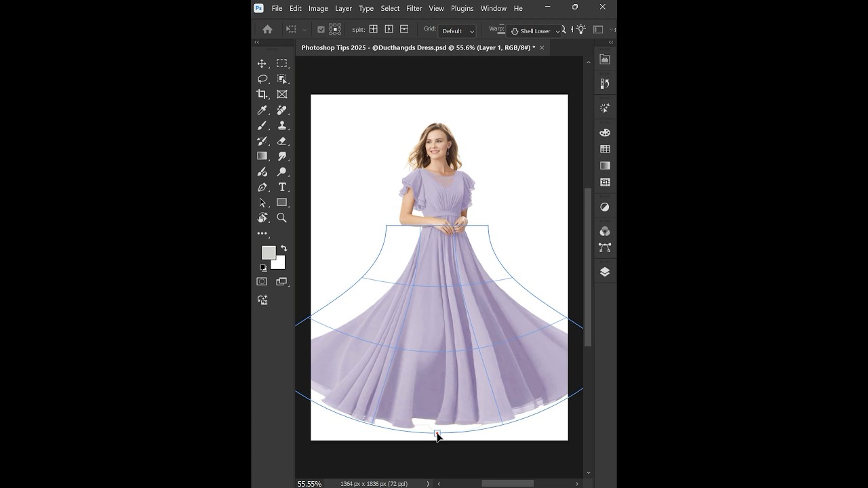This screenshot has width=868, height=488.
Task: Open the Select menu
Action: point(390,8)
